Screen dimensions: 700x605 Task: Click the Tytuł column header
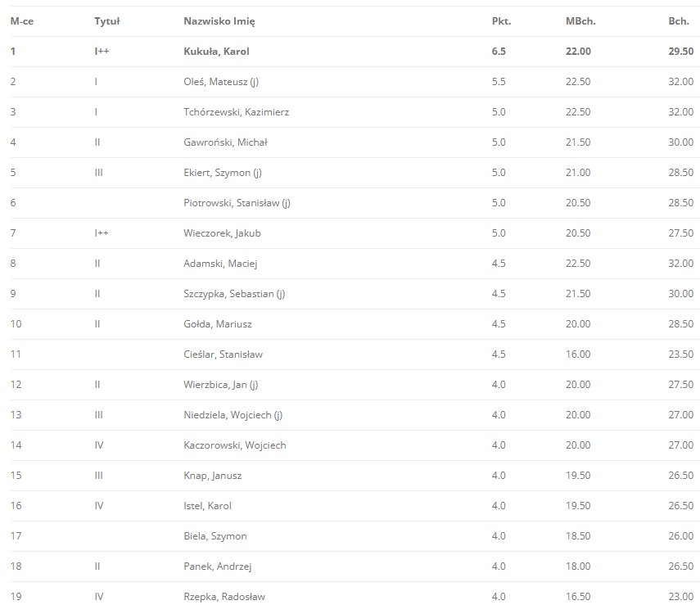click(x=107, y=21)
